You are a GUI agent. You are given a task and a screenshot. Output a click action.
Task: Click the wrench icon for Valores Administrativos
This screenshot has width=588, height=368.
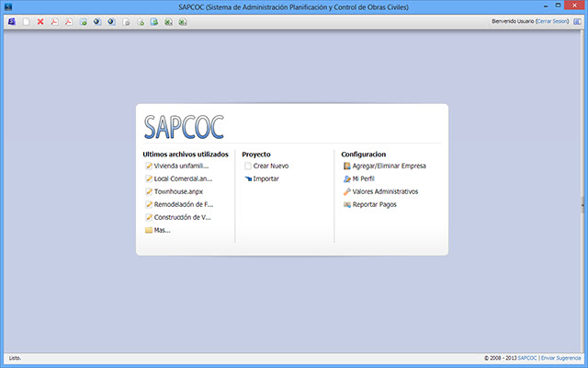pyautogui.click(x=347, y=191)
